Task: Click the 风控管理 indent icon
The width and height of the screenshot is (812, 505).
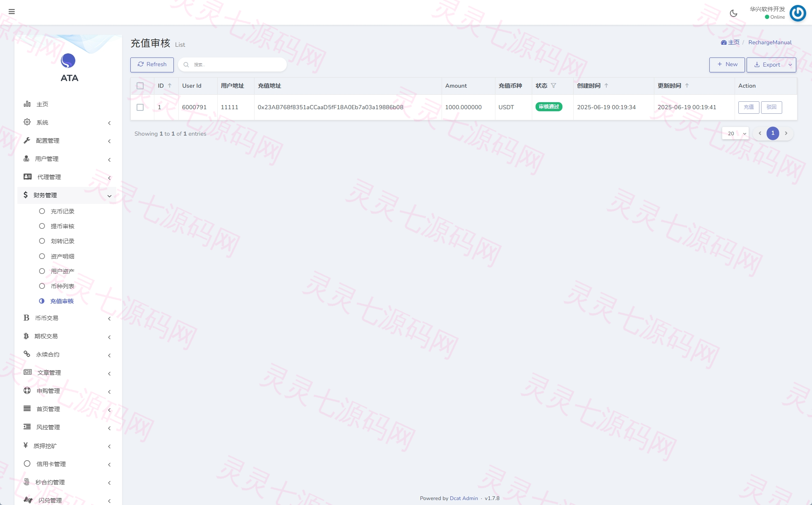Action: coord(27,427)
